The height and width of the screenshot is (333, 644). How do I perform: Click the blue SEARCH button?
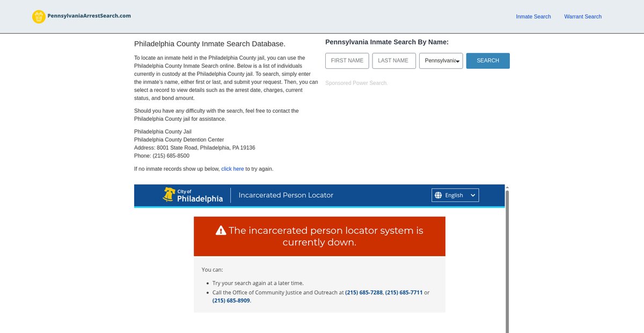[x=488, y=61]
